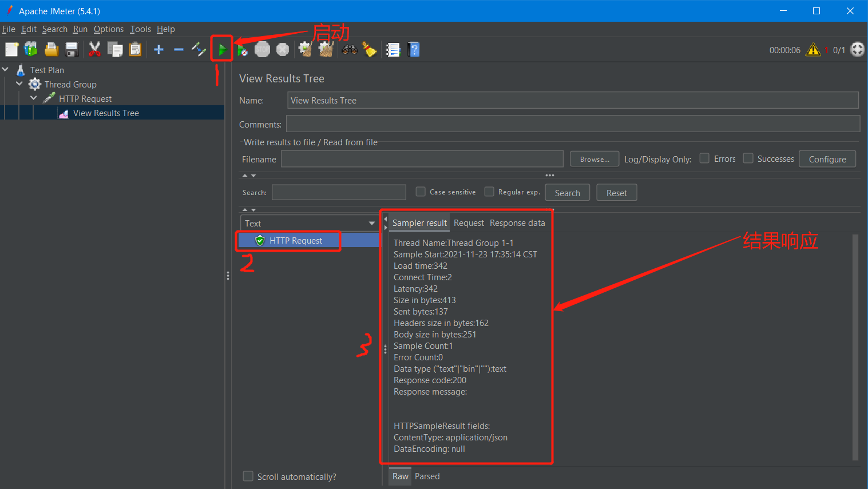Enable the Errors checkbox
The height and width of the screenshot is (489, 868).
pyautogui.click(x=704, y=158)
